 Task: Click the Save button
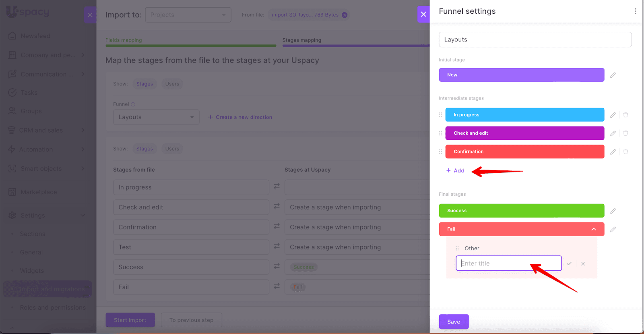[x=454, y=322]
